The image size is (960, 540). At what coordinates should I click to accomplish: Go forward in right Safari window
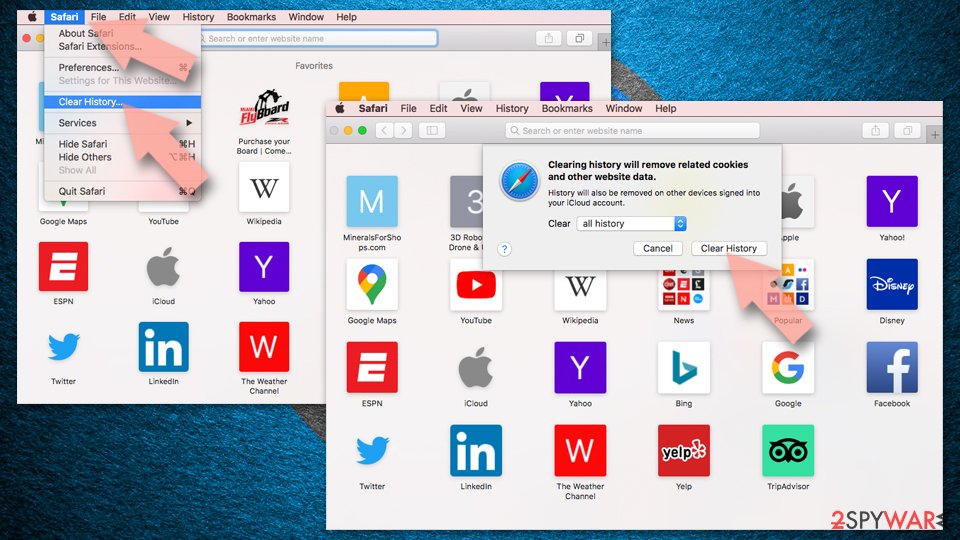tap(403, 130)
